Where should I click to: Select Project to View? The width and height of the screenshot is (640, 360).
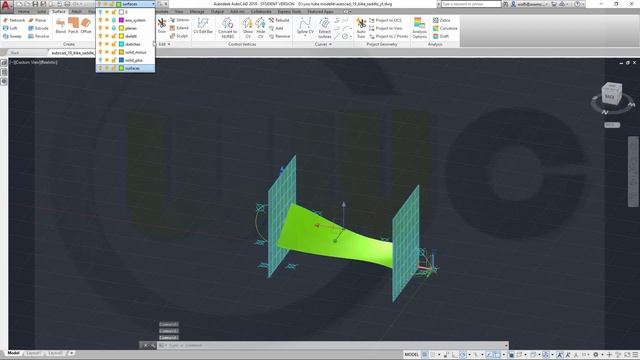(x=386, y=28)
